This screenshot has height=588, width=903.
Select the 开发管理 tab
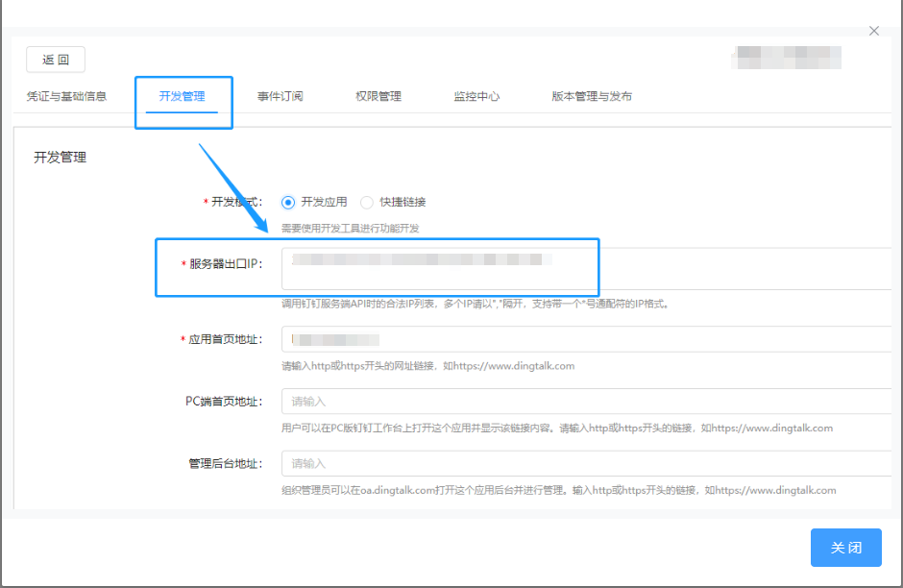click(183, 96)
